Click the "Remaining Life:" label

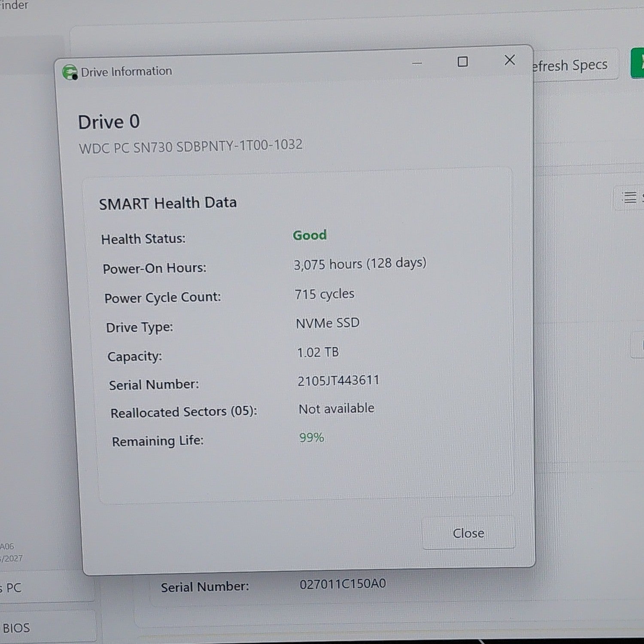[158, 441]
